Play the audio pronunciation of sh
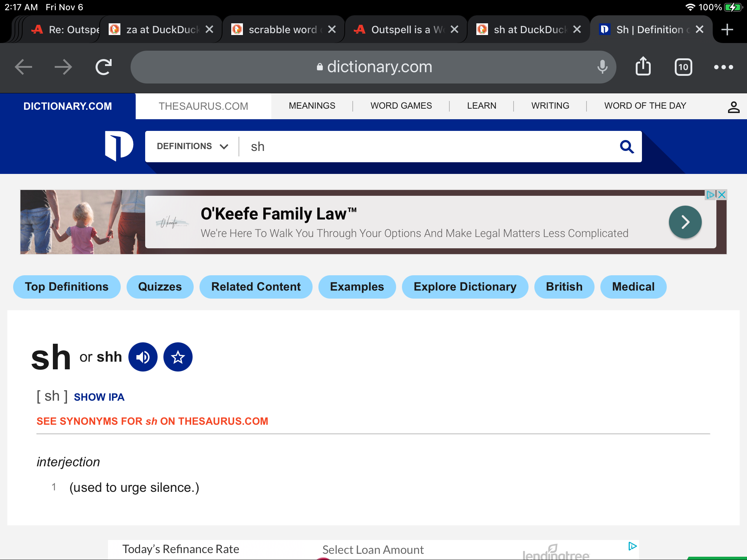The image size is (747, 560). coord(143,357)
